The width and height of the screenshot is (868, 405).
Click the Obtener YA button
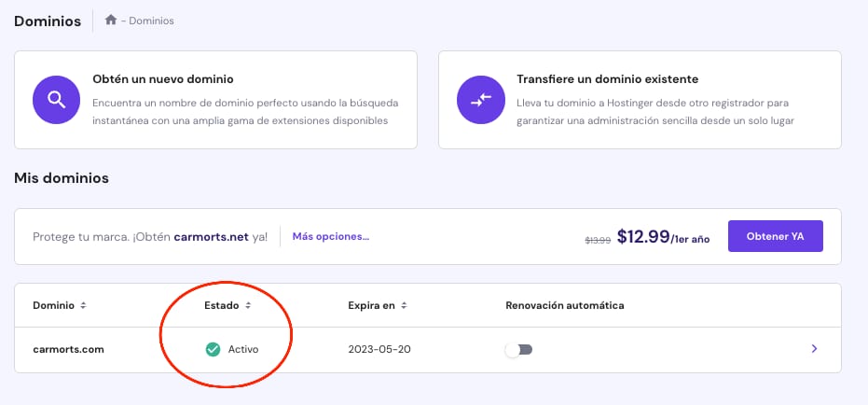pyautogui.click(x=776, y=236)
